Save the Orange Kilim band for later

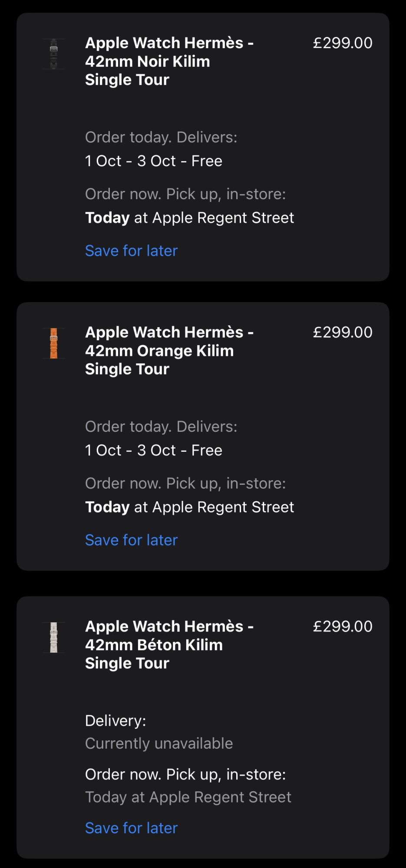[132, 540]
